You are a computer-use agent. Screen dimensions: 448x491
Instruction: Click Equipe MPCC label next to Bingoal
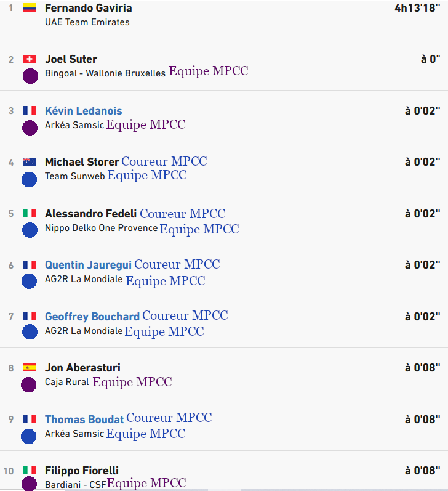[209, 71]
